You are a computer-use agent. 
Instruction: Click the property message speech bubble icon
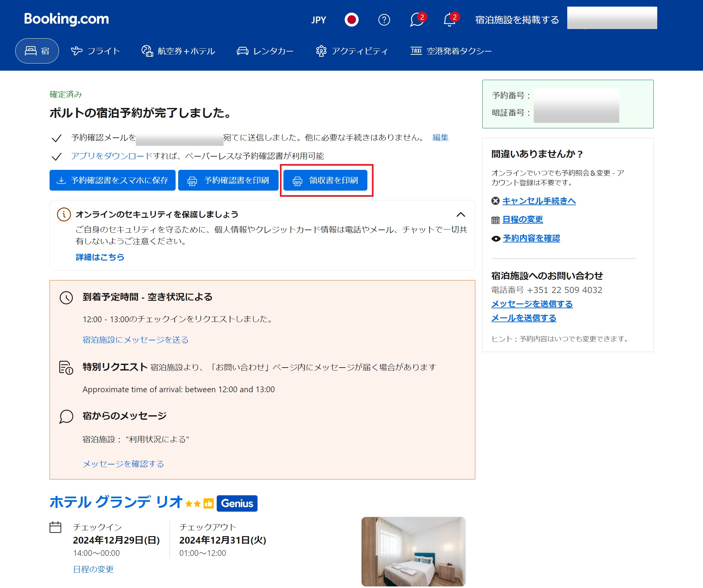(x=66, y=417)
